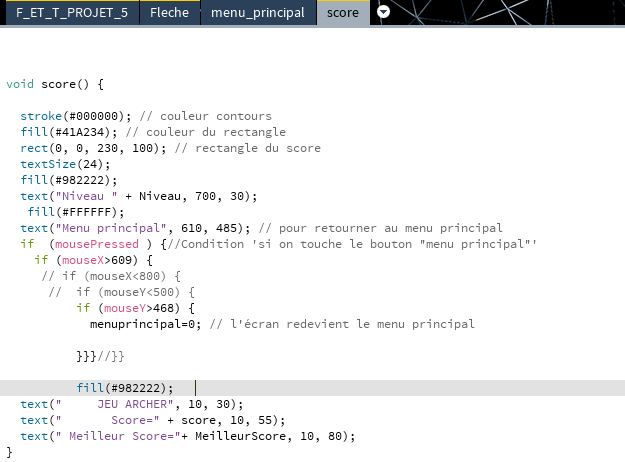Click the 'if (mousePressed )' line
Viewport: 625px width, 462px height.
coord(279,244)
